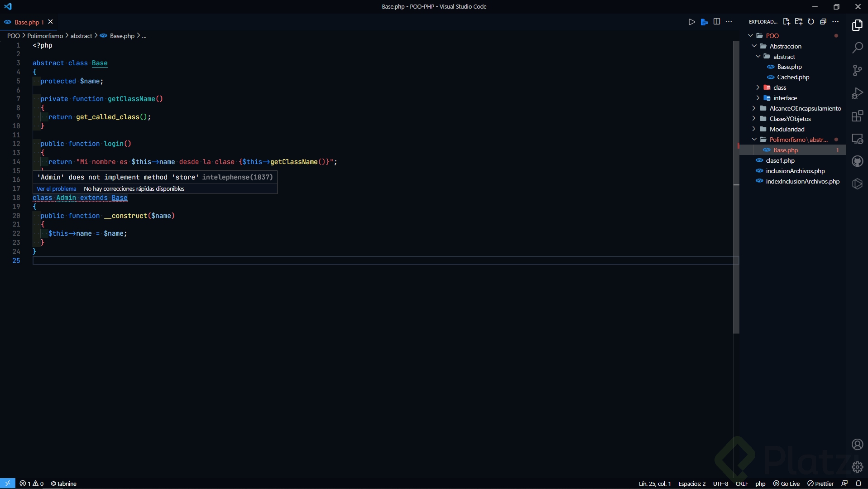The image size is (868, 489).
Task: Select highlighted Base.php with error badge
Action: click(793, 150)
